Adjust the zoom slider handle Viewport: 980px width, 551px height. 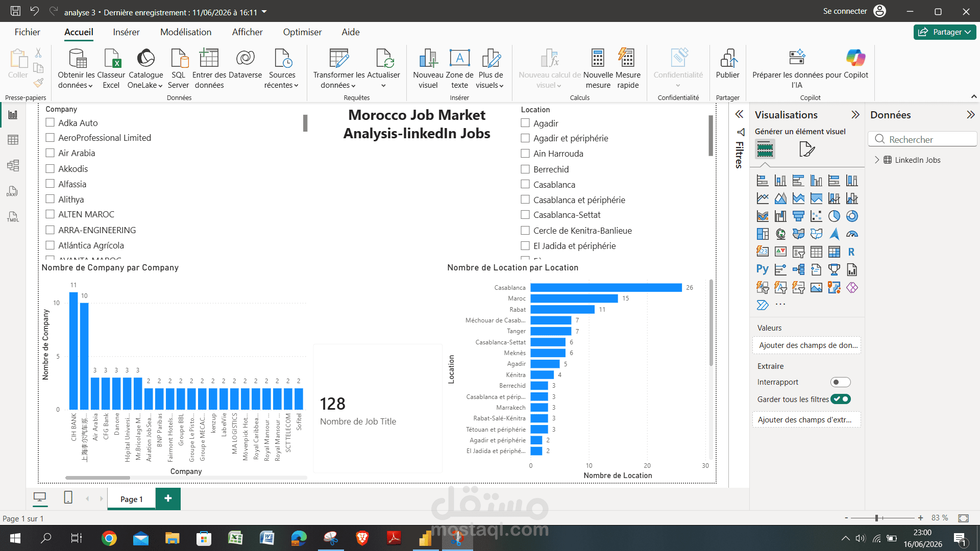tap(876, 518)
